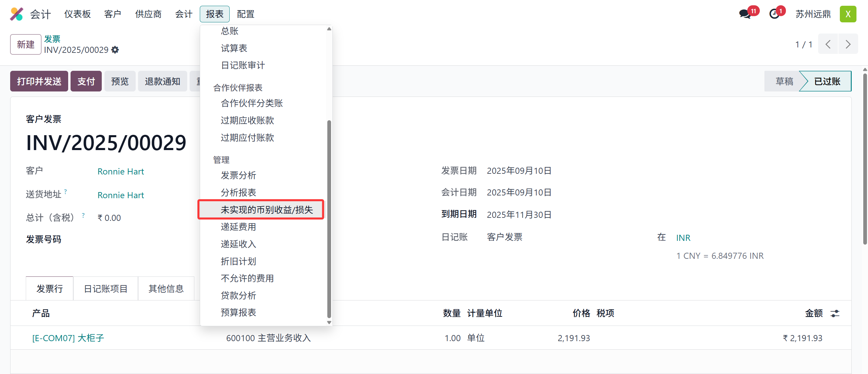The image size is (868, 374).
Task: Go to previous record arrow
Action: pos(828,44)
